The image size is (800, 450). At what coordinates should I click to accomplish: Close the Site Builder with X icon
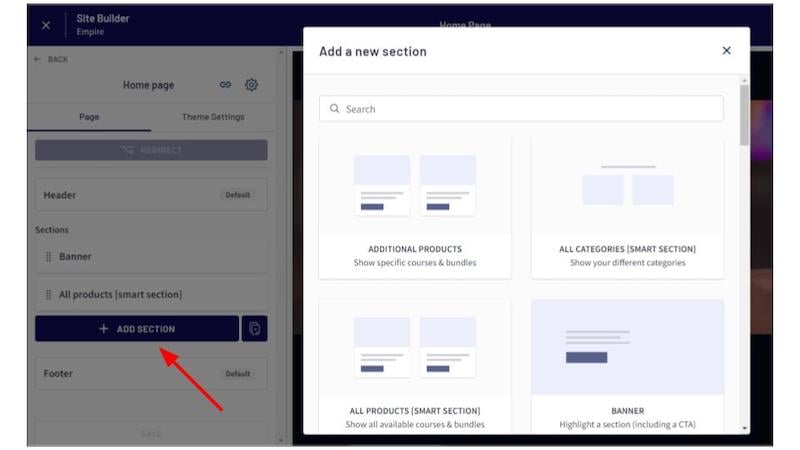coord(46,25)
